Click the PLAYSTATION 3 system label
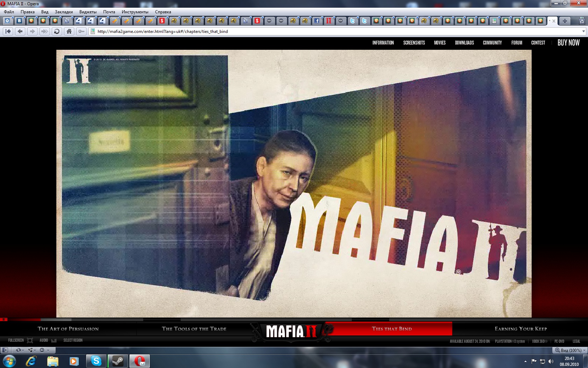The height and width of the screenshot is (368, 588). pyautogui.click(x=510, y=341)
